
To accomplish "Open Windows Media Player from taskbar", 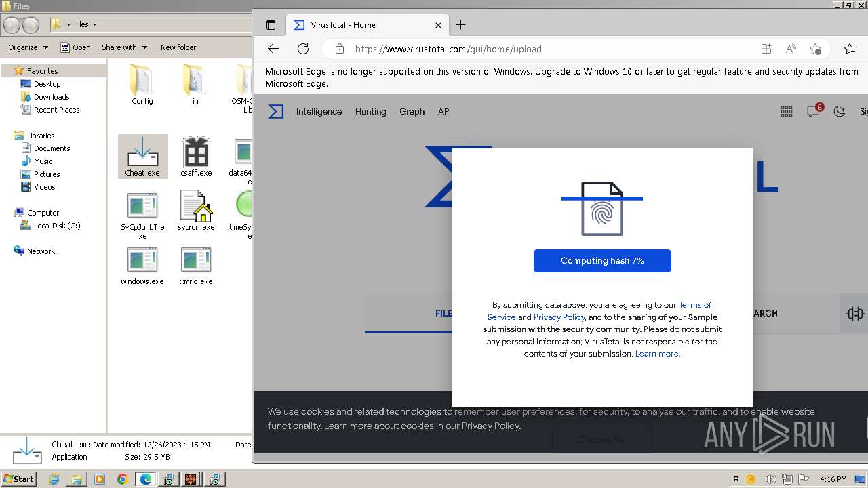I will click(x=100, y=479).
